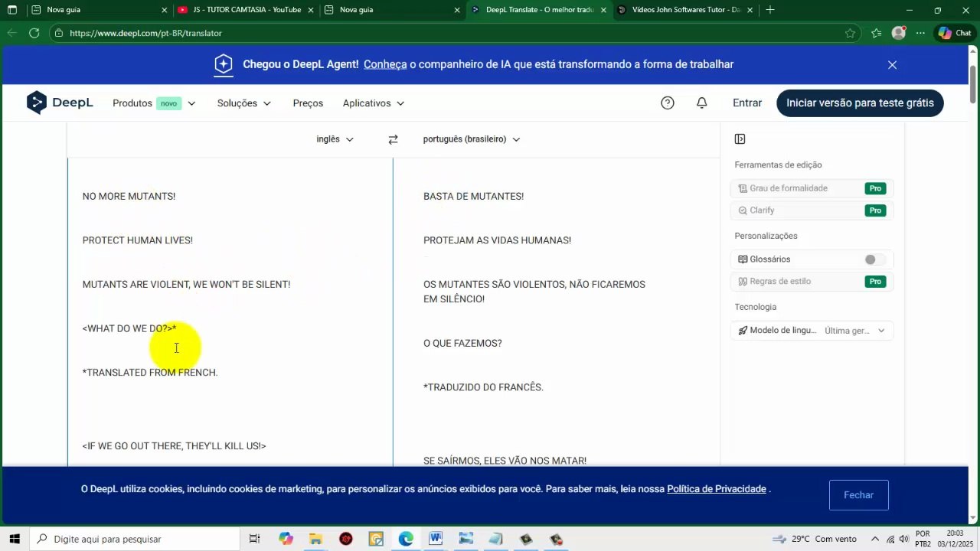Screen dimensions: 980x551
Task: Close the YouTube browser tab
Action: (x=311, y=10)
